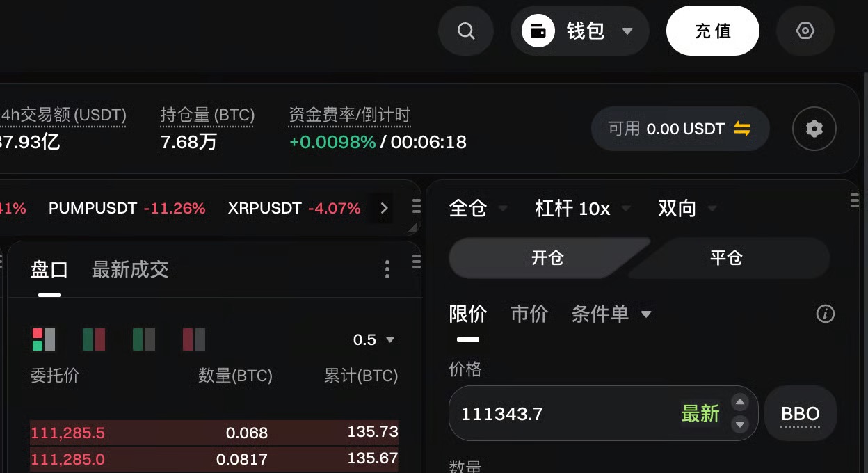Switch to 平仓 close position mode
868x473 pixels.
726,258
